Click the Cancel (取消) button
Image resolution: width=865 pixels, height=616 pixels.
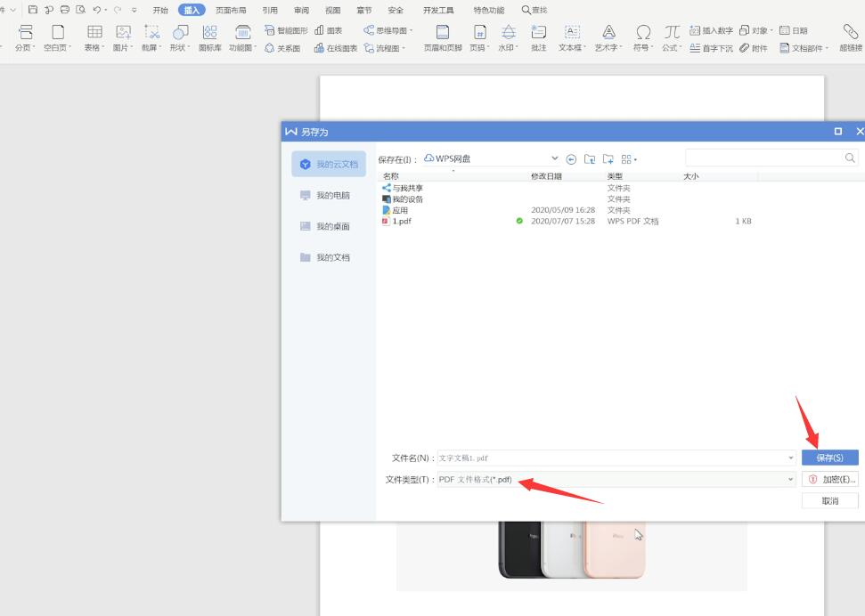click(x=829, y=501)
